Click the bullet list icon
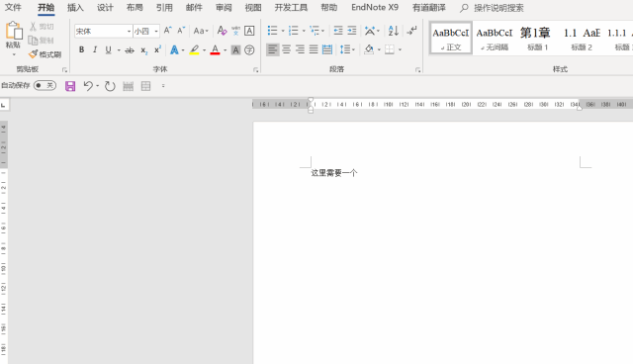633x364 pixels. pyautogui.click(x=273, y=31)
